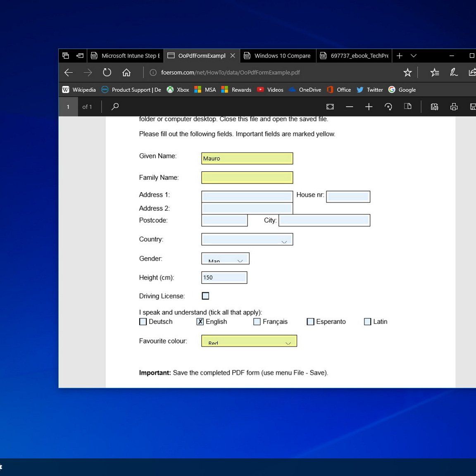Viewport: 476px width, 476px height.
Task: Rotate the PDF document
Action: tap(388, 107)
